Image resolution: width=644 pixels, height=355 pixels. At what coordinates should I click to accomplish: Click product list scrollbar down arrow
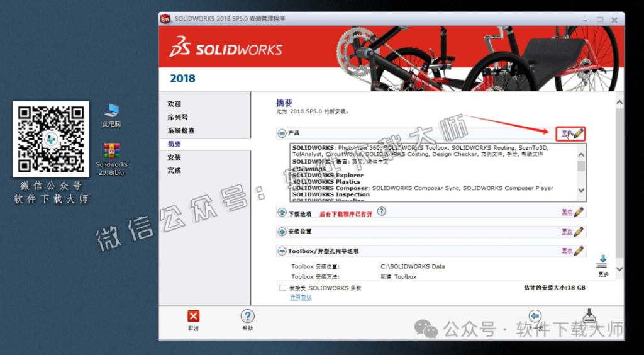click(581, 190)
